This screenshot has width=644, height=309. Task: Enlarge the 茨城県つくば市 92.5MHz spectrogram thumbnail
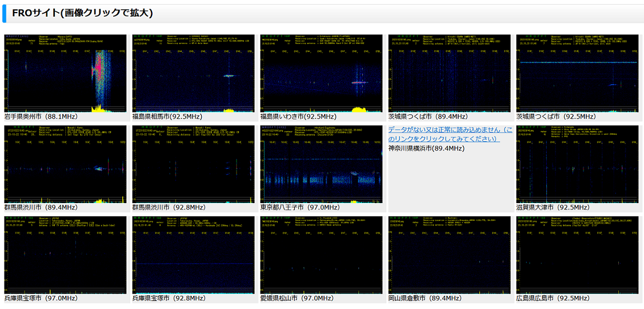coord(578,74)
